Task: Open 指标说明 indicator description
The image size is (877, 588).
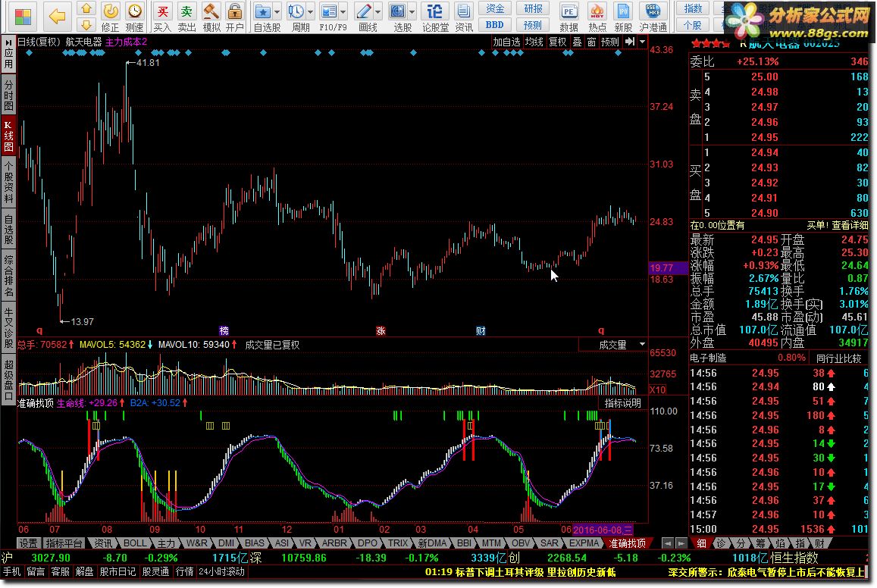Action: [x=622, y=403]
